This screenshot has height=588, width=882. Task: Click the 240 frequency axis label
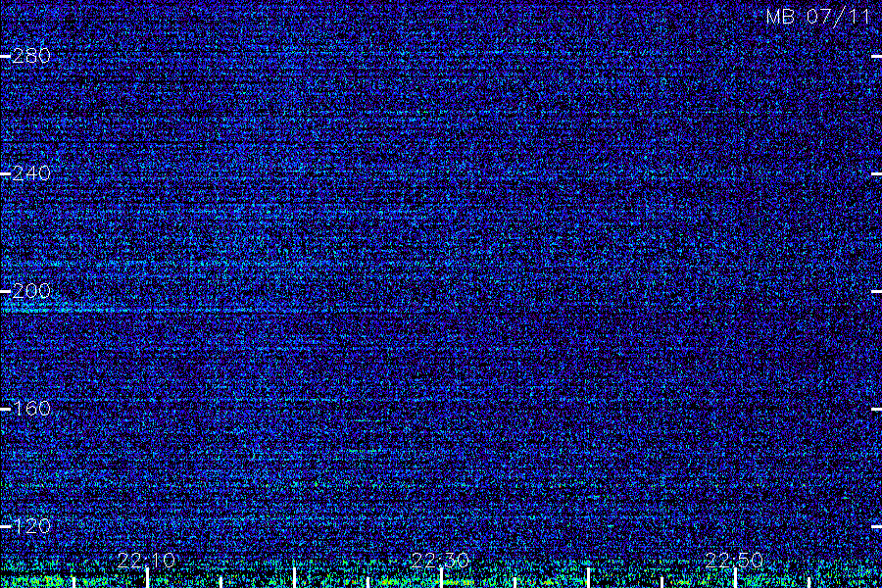point(31,173)
